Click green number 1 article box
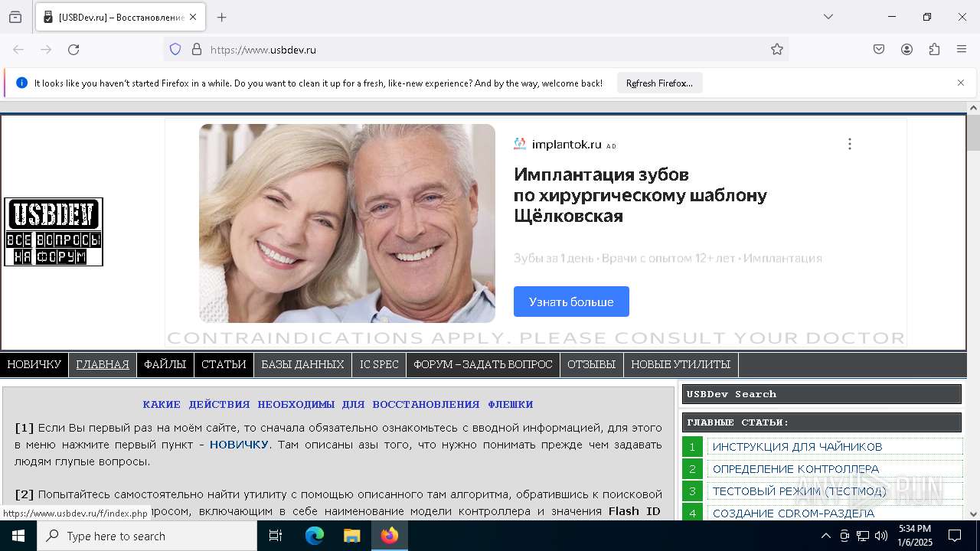Screen dimensions: 980x551 (x=692, y=446)
